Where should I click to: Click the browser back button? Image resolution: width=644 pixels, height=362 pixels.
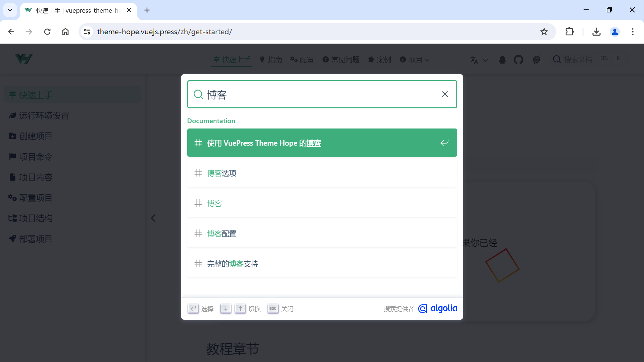(11, 32)
